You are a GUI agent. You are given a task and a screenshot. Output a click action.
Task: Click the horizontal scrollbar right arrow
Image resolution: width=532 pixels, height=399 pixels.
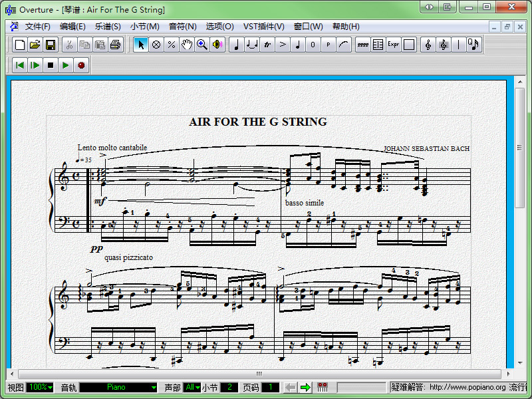[508, 374]
